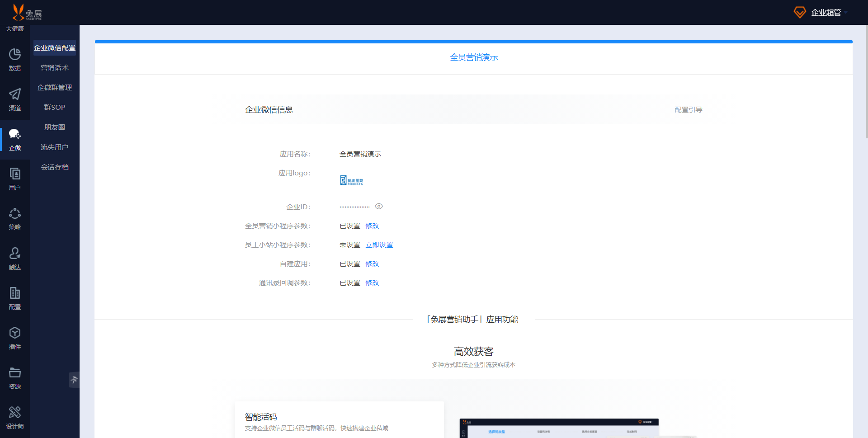Image resolution: width=868 pixels, height=438 pixels.
Task: Modify 全员营销小程序参数 setting
Action: click(372, 226)
